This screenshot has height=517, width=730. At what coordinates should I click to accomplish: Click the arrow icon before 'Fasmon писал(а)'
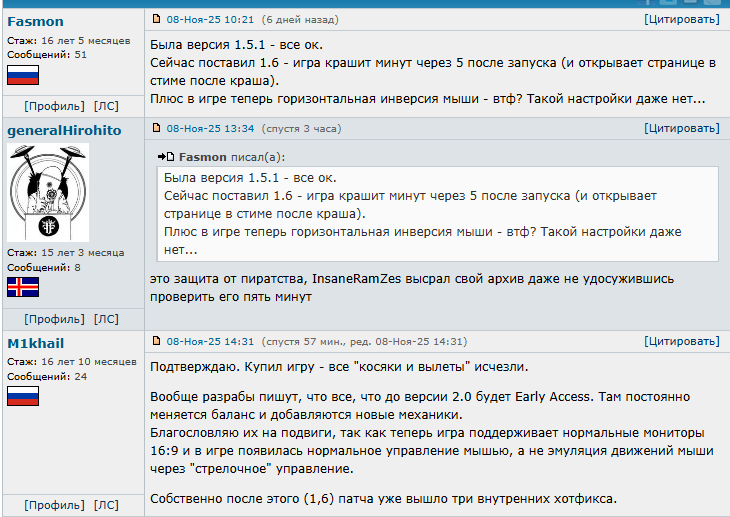click(x=166, y=157)
